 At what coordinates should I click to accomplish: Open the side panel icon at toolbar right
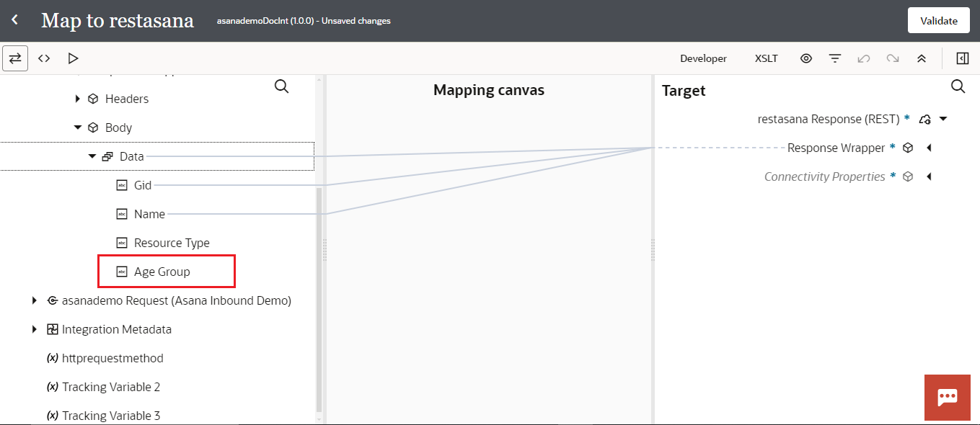[x=962, y=58]
